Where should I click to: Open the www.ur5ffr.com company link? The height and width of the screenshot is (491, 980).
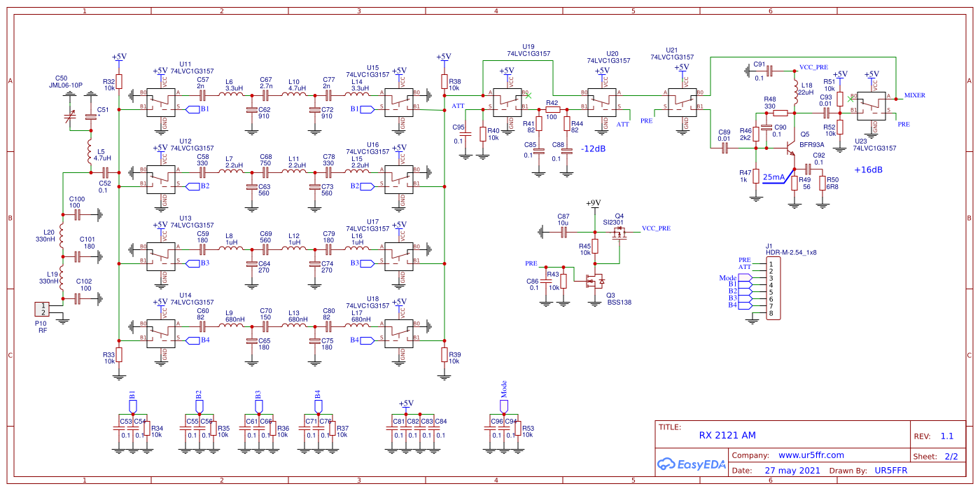[x=811, y=455]
